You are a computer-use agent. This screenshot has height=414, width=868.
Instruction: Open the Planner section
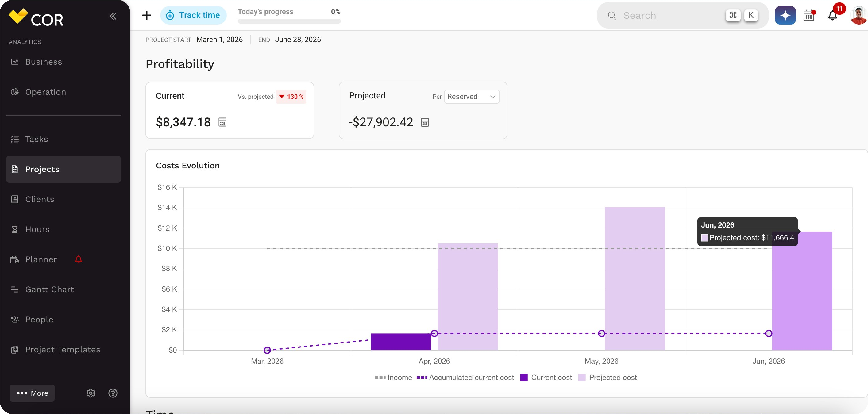coord(63,259)
